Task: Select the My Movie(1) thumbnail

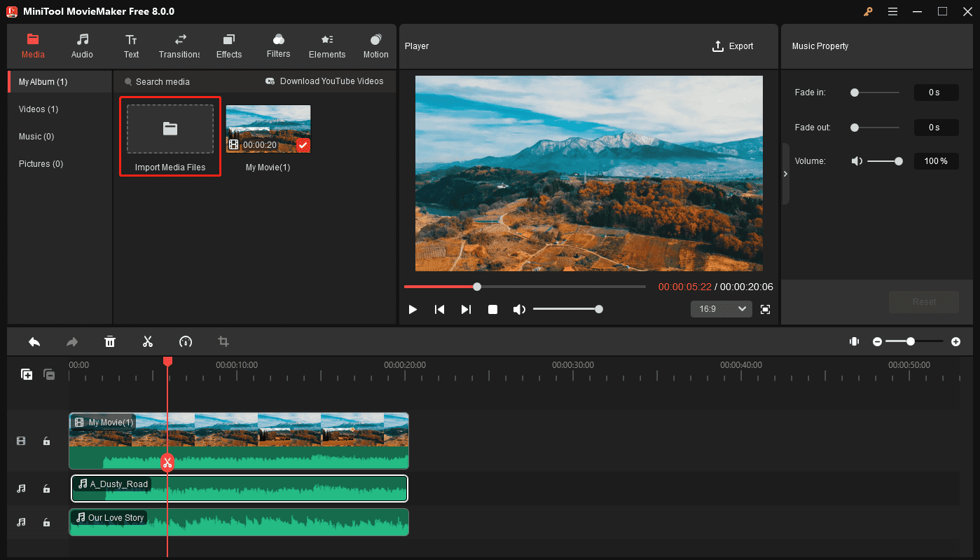Action: click(268, 129)
